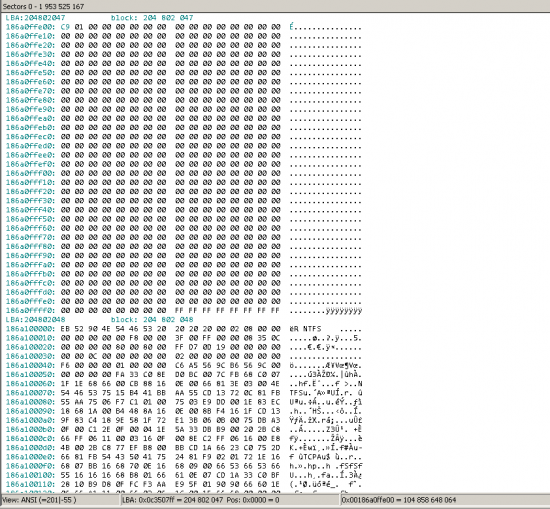This screenshot has height=509, width=550.
Task: Select the 55 byte at offset 186a100080
Action: tap(65, 402)
